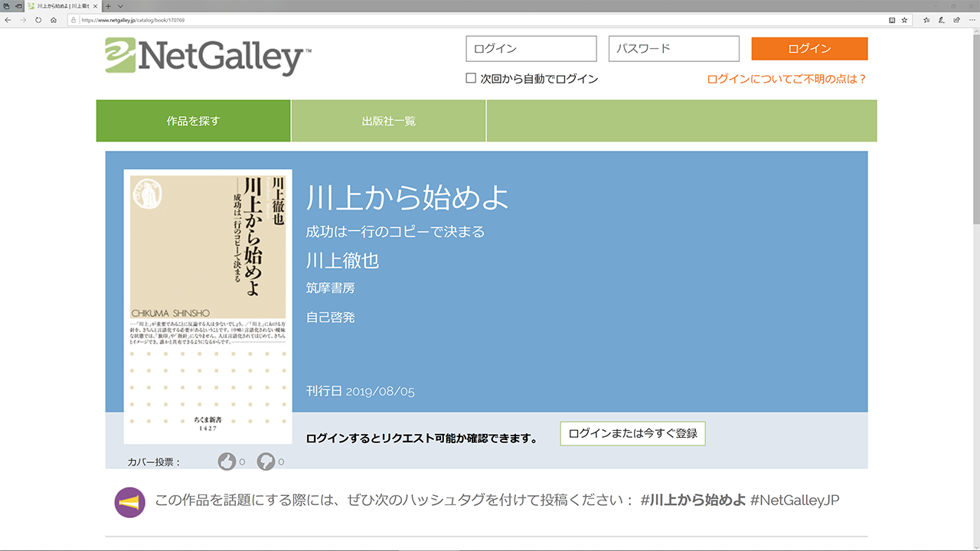The height and width of the screenshot is (551, 980).
Task: Vote thumbs down on the cover
Action: [x=266, y=461]
